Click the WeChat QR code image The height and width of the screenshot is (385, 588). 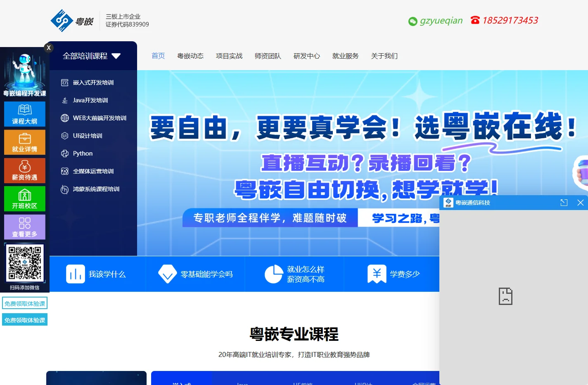coord(25,262)
